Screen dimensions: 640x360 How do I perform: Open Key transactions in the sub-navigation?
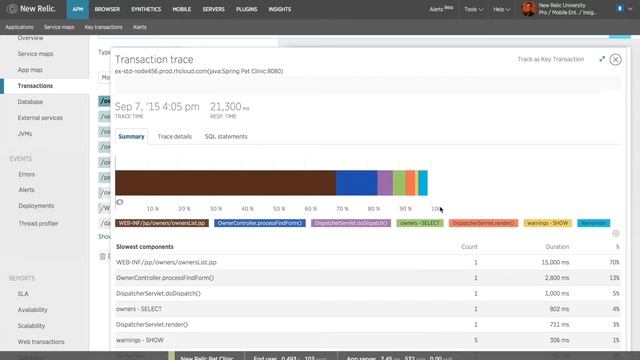pyautogui.click(x=103, y=27)
